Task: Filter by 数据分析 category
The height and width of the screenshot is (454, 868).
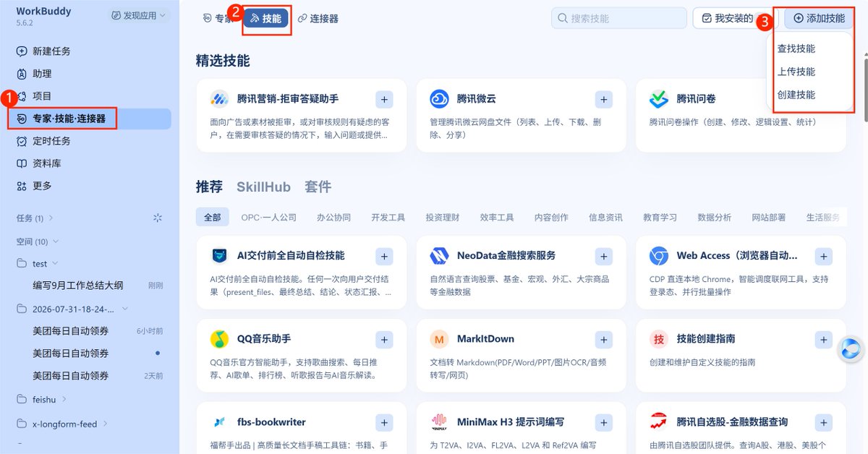Action: click(714, 217)
